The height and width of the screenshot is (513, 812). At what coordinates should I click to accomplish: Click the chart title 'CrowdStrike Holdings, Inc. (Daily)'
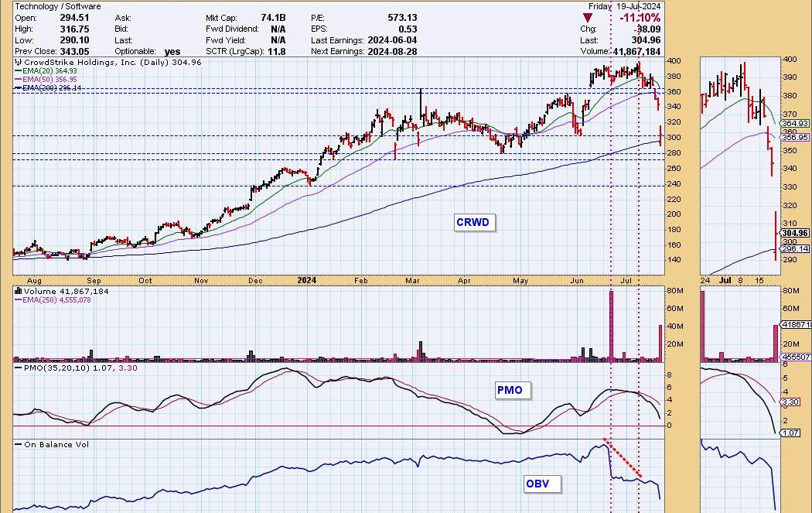[97, 62]
